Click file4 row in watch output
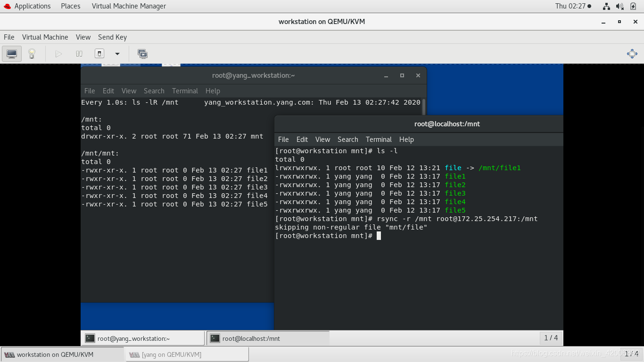 click(x=174, y=196)
